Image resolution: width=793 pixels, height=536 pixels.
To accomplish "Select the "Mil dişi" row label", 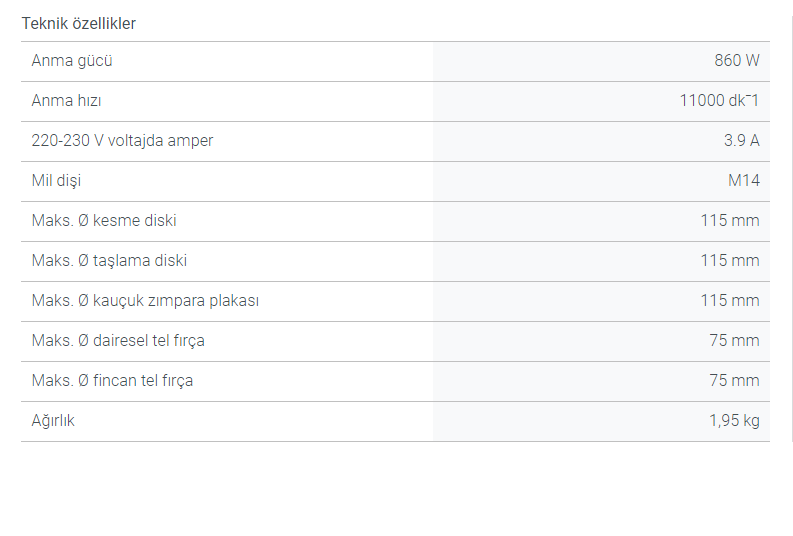I will pos(56,181).
